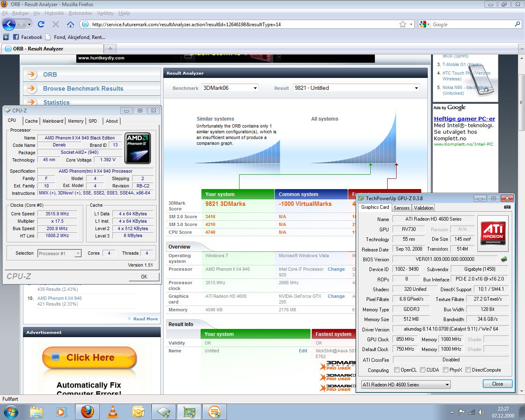This screenshot has height=420, width=525.
Task: Open the Bokmerker menu
Action: [80, 13]
